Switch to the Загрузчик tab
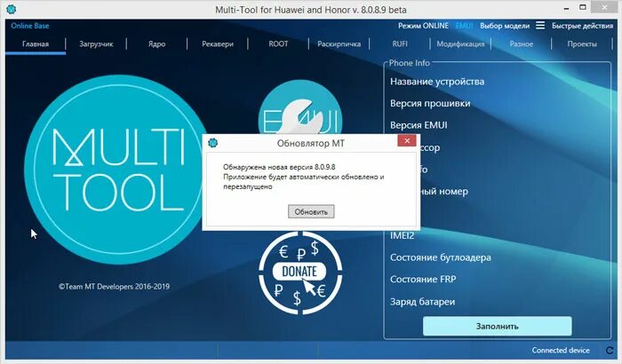Image resolution: width=622 pixels, height=364 pixels. [x=96, y=44]
